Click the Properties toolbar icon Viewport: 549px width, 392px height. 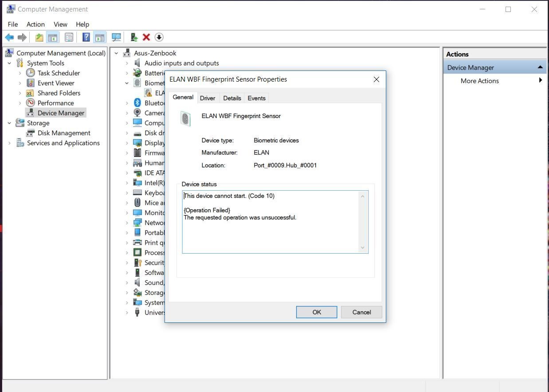69,38
